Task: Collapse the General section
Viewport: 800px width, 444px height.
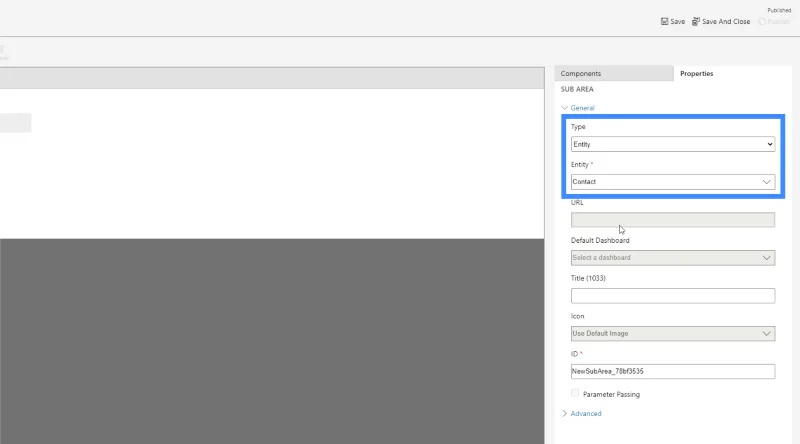Action: (578, 108)
